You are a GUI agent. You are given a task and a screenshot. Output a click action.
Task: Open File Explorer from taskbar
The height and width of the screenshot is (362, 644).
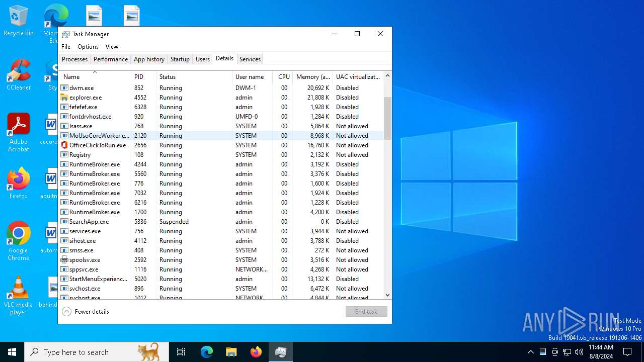pyautogui.click(x=231, y=352)
